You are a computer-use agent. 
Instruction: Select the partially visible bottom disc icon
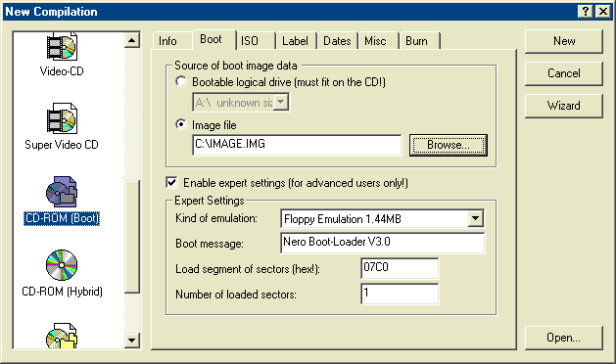click(62, 336)
